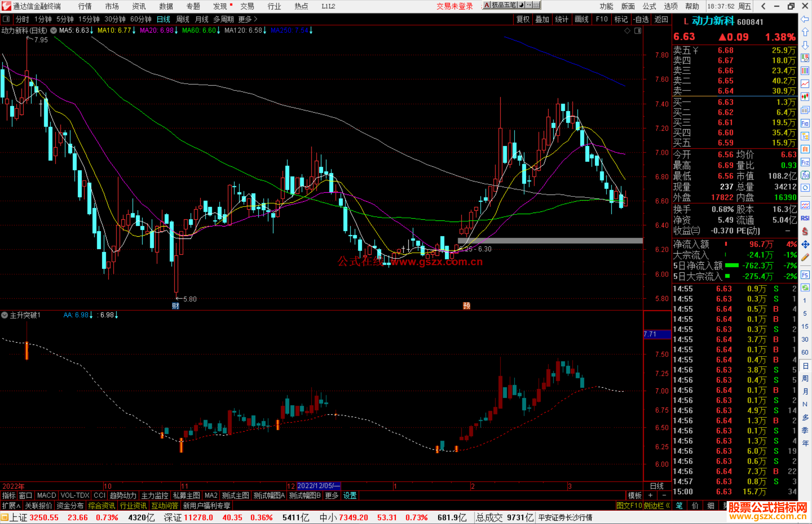Open dropdown circle next to 动力新科(日线)
The height and width of the screenshot is (524, 812).
click(54, 30)
